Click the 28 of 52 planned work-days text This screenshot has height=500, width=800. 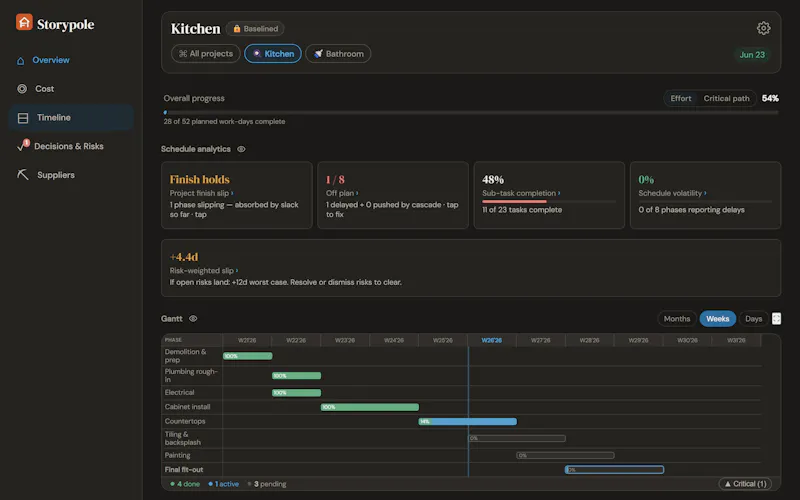(x=224, y=121)
